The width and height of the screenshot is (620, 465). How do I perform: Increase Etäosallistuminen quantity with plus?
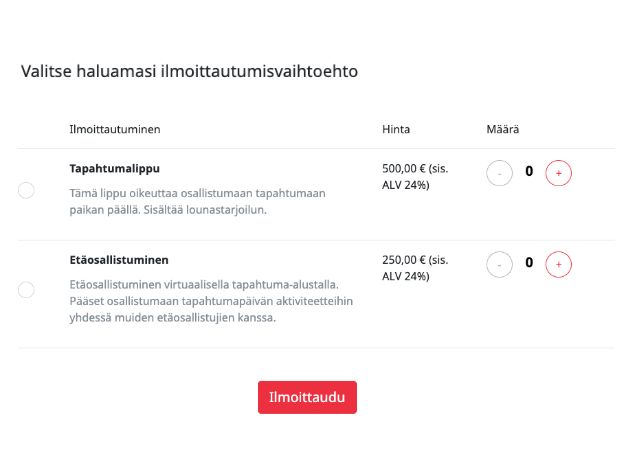[558, 264]
